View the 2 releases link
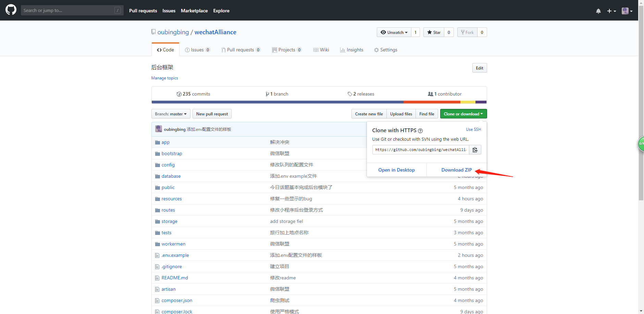Viewport: 644px width, 314px height. pos(361,94)
